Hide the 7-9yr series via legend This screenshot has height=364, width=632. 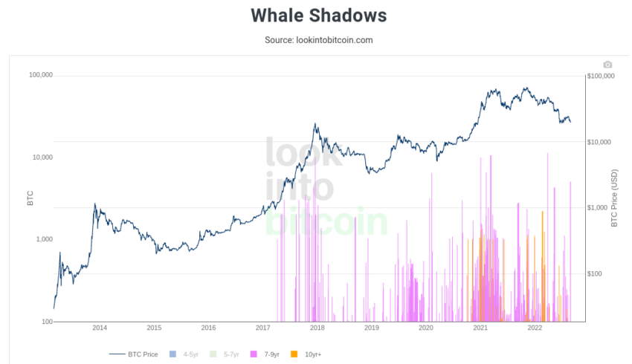pos(265,354)
